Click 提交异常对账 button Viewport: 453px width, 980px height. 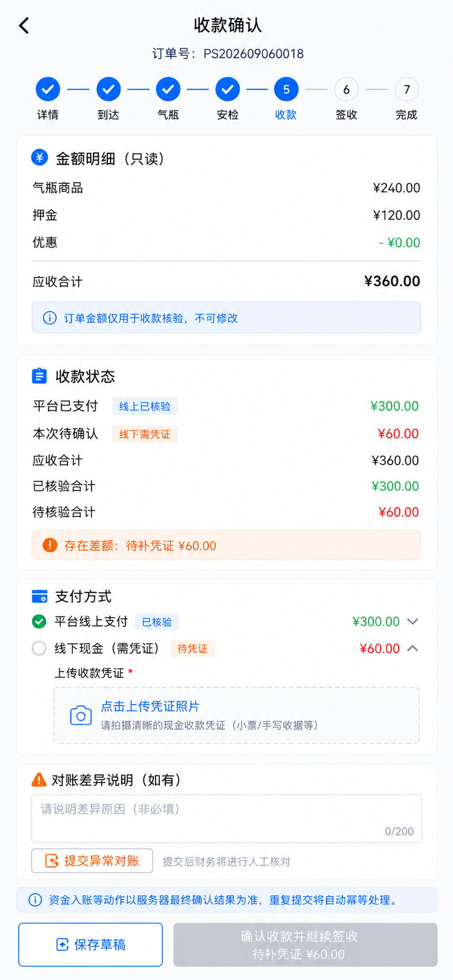(92, 860)
